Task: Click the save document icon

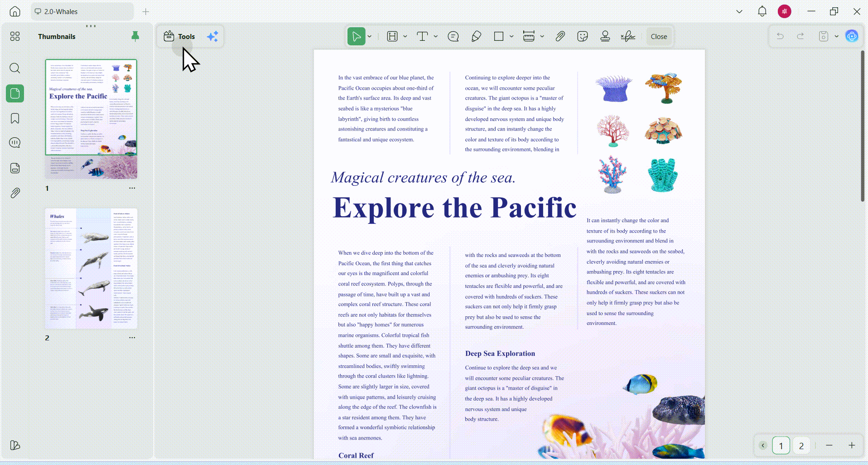Action: [824, 36]
